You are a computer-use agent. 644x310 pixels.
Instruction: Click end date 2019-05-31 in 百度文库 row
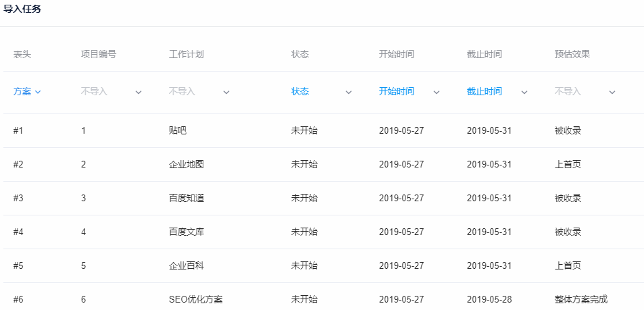(x=489, y=232)
